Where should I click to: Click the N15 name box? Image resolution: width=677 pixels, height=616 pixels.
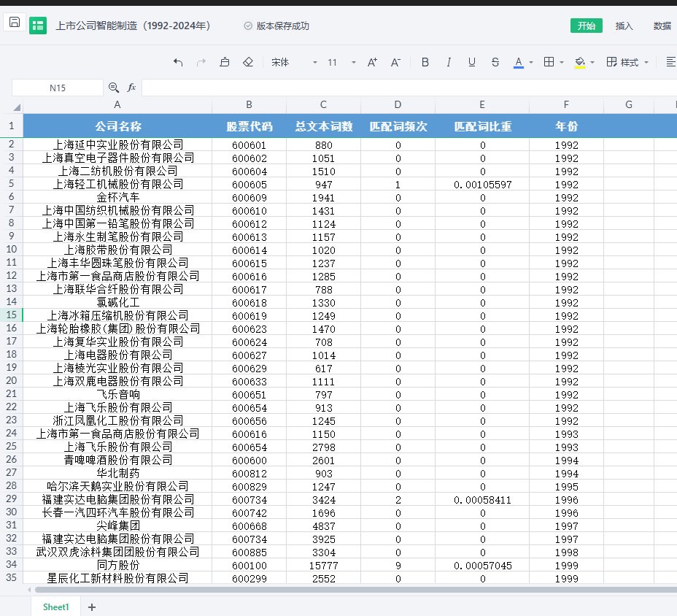58,88
